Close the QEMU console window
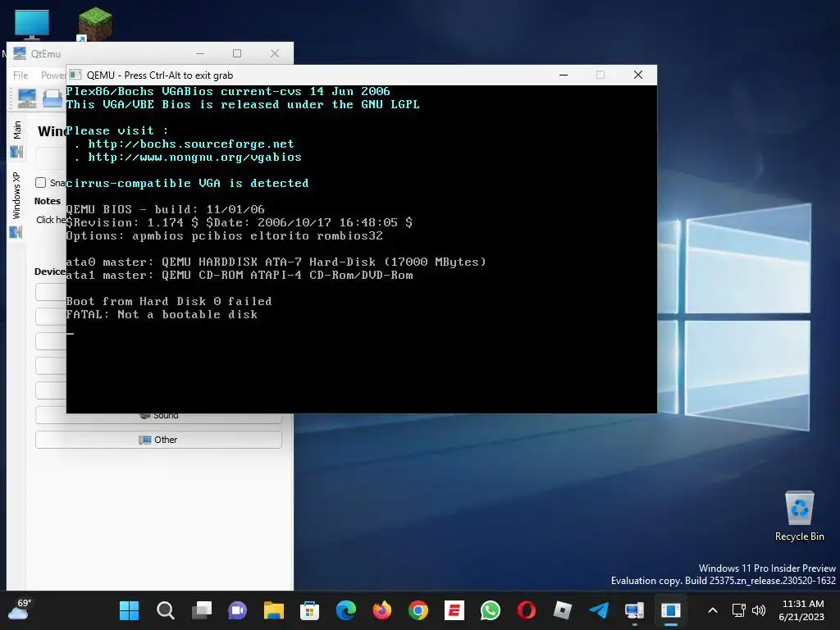This screenshot has height=630, width=840. [x=637, y=75]
